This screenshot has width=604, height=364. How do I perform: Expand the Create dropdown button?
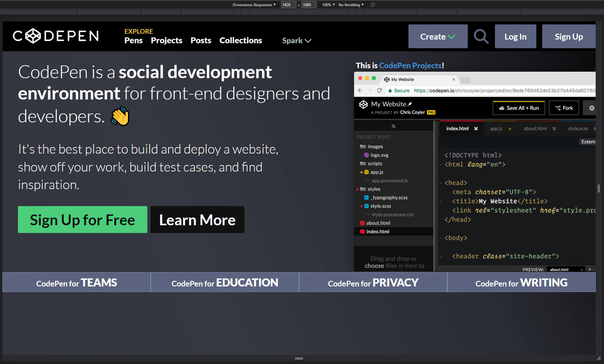tap(438, 36)
